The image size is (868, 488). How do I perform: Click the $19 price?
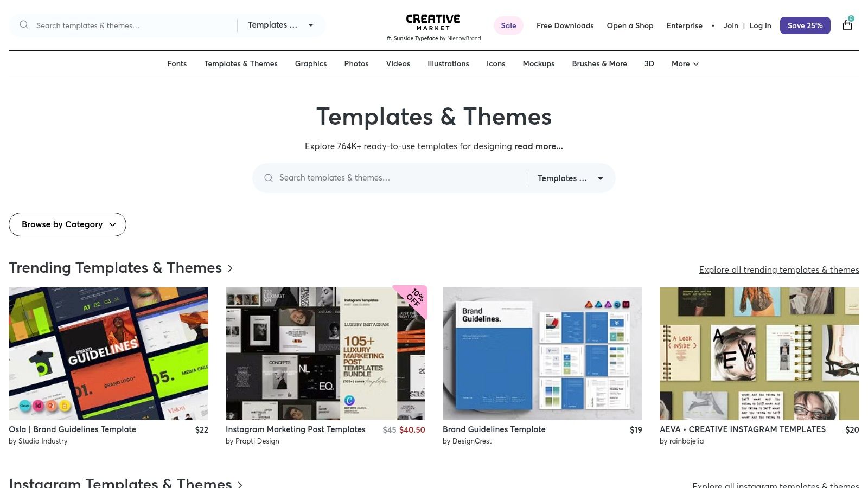pos(636,429)
